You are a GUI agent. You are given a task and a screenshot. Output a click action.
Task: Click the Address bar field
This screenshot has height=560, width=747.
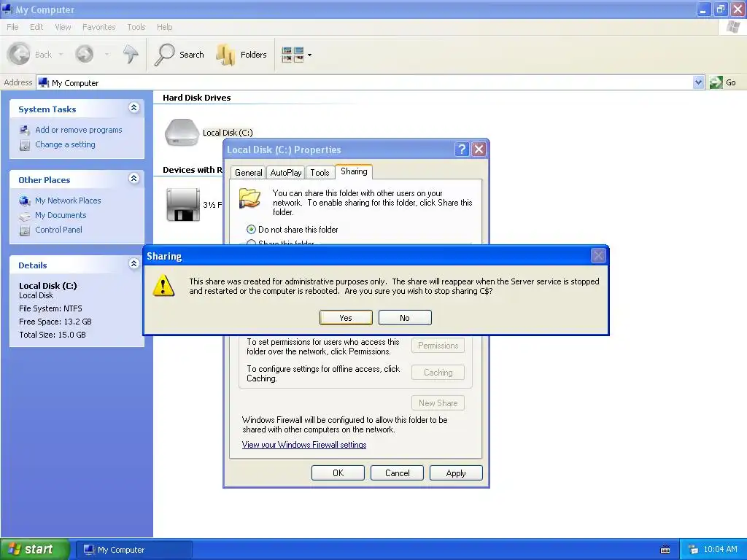[365, 83]
